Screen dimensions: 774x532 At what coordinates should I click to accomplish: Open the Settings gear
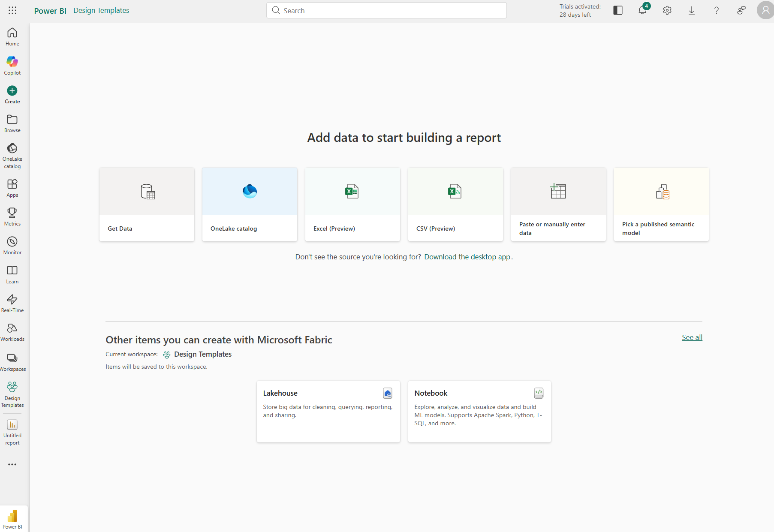coord(667,10)
